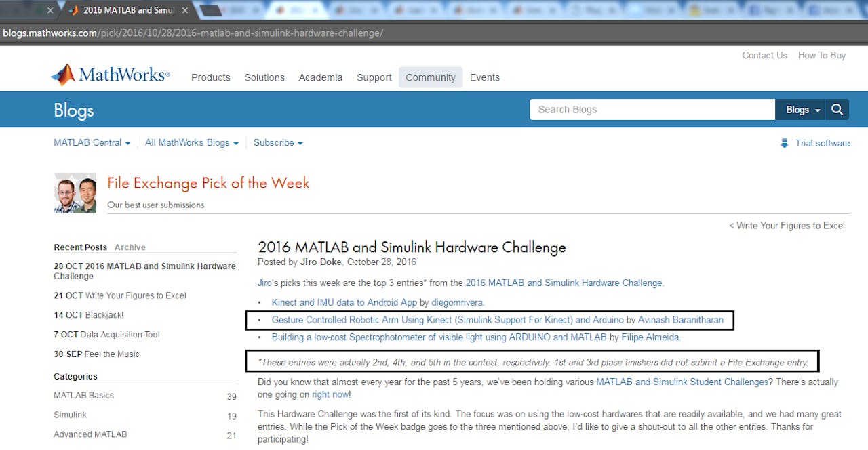The image size is (868, 450).
Task: Click the MathWorks logo
Action: [x=111, y=75]
